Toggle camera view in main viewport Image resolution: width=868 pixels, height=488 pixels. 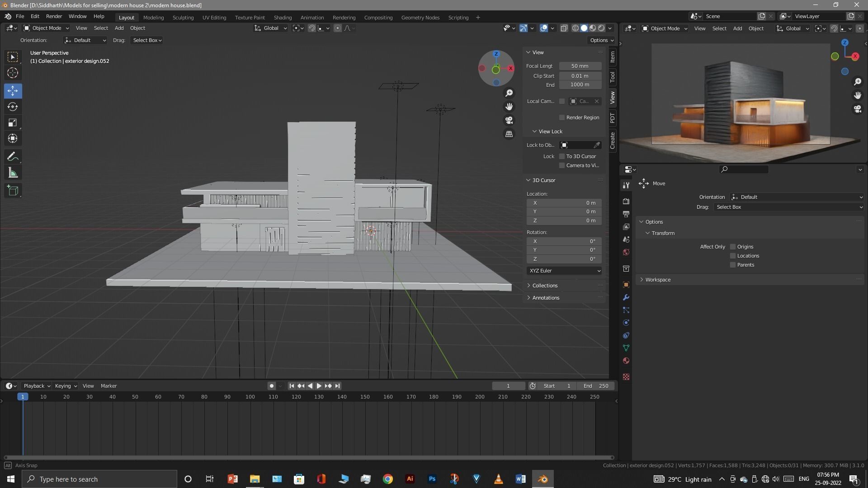(x=509, y=120)
